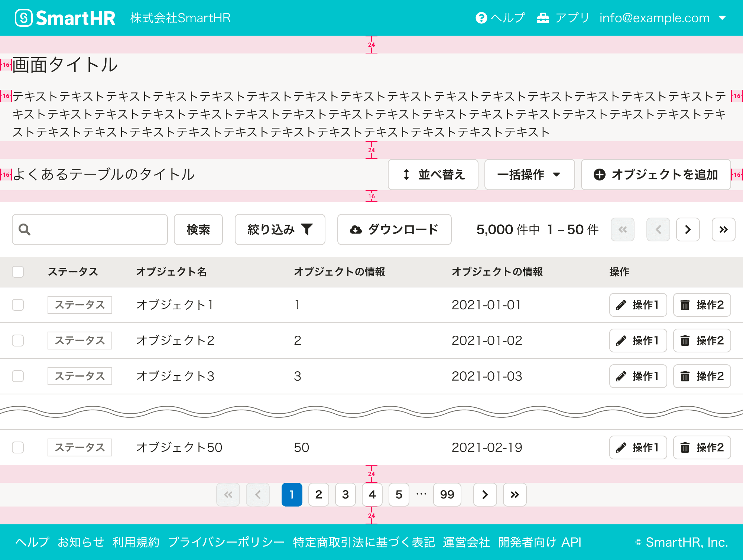Jump to page 99 in pagination
Image resolution: width=743 pixels, height=560 pixels.
[x=447, y=495]
